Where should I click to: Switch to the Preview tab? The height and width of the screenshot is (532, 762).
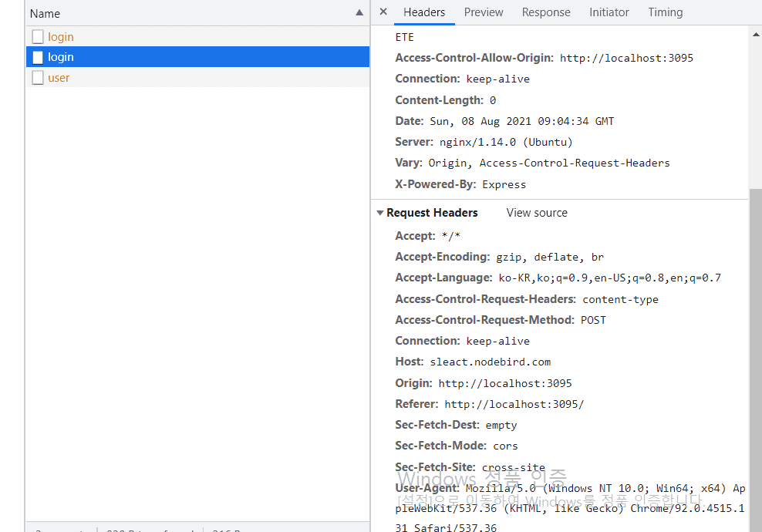[x=484, y=12]
